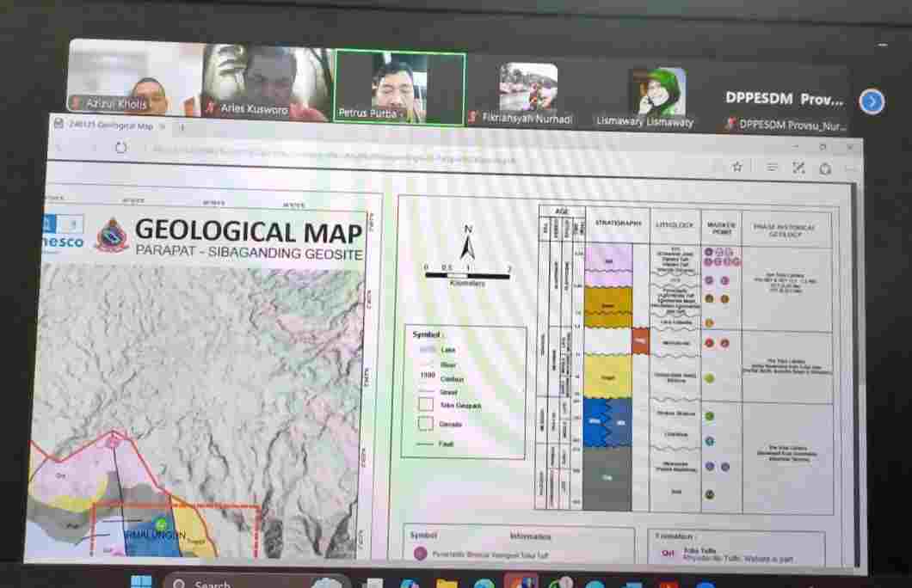The width and height of the screenshot is (912, 588).
Task: Select the DPPESDM Prov participant tile
Action: [x=786, y=108]
